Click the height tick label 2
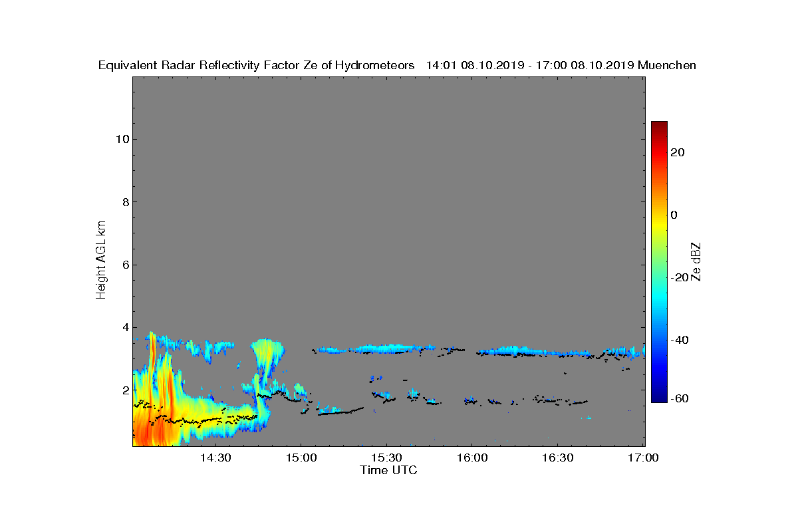Viewport: 798px width, 532px height. [124, 390]
